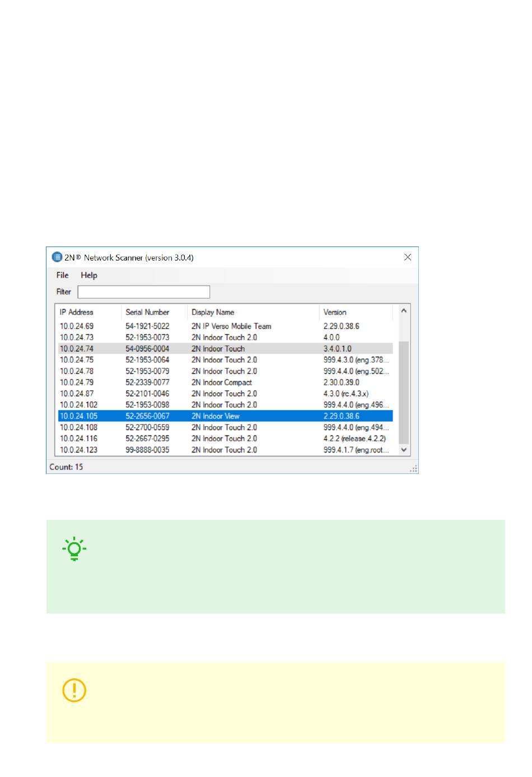Click serial number 99-8888-0035
Viewport: 532px width, 777px height.
point(147,450)
